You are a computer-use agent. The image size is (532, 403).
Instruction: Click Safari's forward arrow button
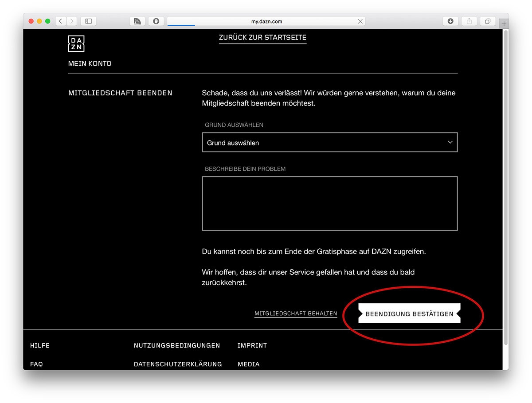tap(71, 21)
